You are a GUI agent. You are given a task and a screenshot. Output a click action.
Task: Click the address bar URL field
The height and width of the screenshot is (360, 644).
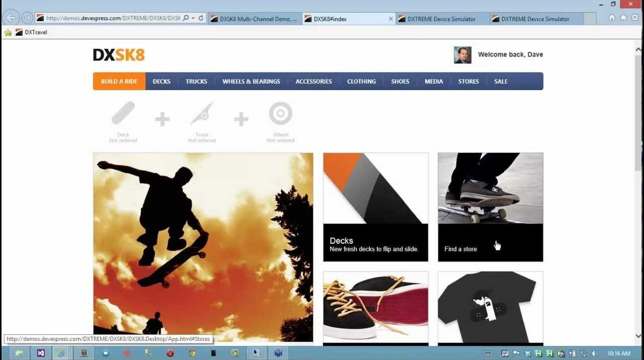coord(111,18)
